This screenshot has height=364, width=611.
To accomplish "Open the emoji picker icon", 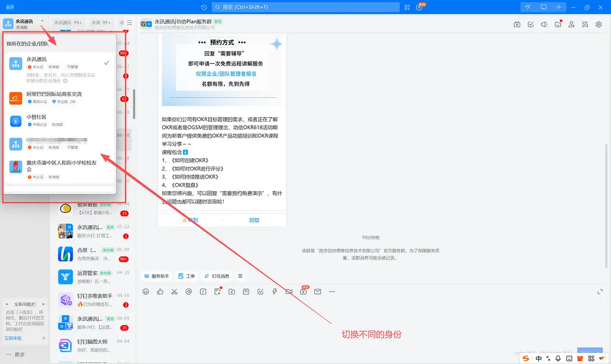I will (146, 291).
